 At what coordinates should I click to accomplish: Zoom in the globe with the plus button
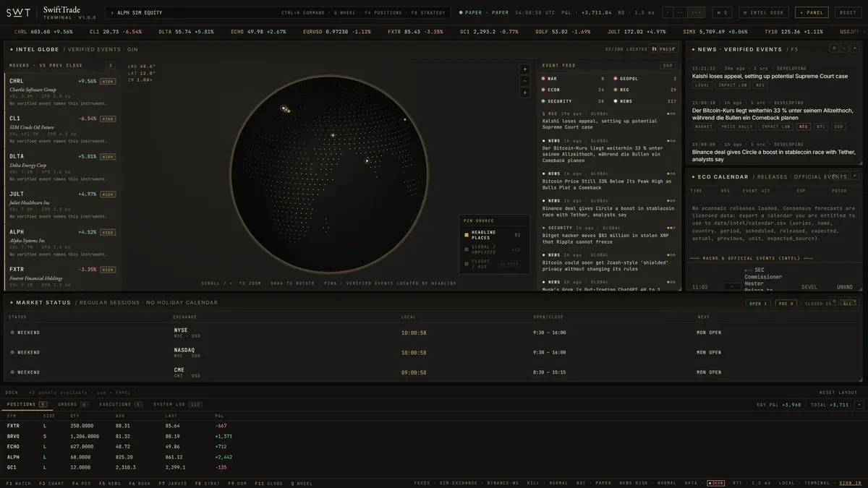coord(524,69)
